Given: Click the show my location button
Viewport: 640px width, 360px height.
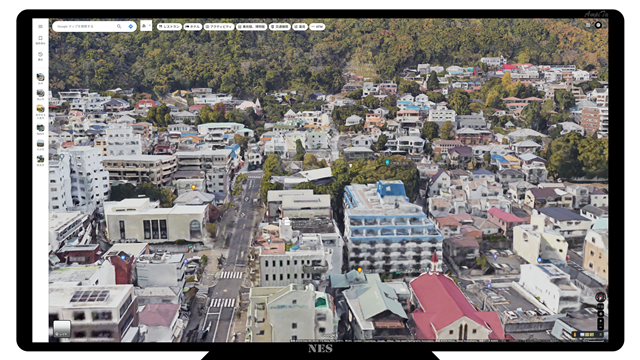Looking at the screenshot, I should pos(600,314).
